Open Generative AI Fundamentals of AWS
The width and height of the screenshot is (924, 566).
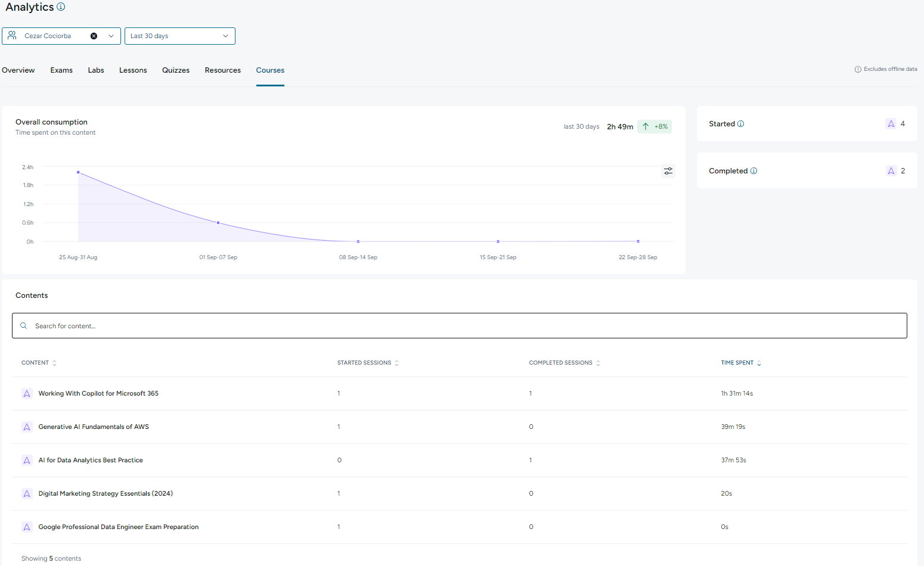tap(94, 427)
